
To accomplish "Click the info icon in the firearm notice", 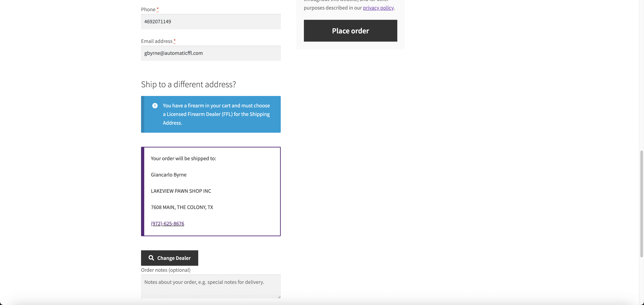I will point(155,106).
